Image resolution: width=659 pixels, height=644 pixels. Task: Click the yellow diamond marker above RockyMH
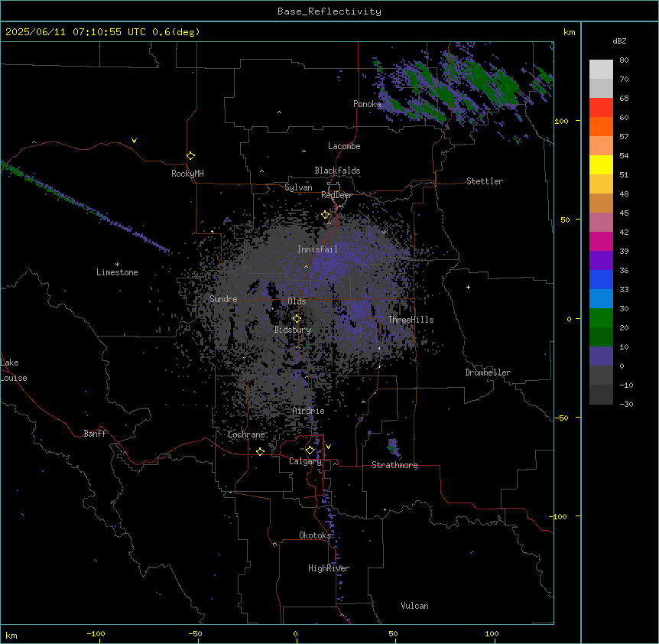(191, 156)
